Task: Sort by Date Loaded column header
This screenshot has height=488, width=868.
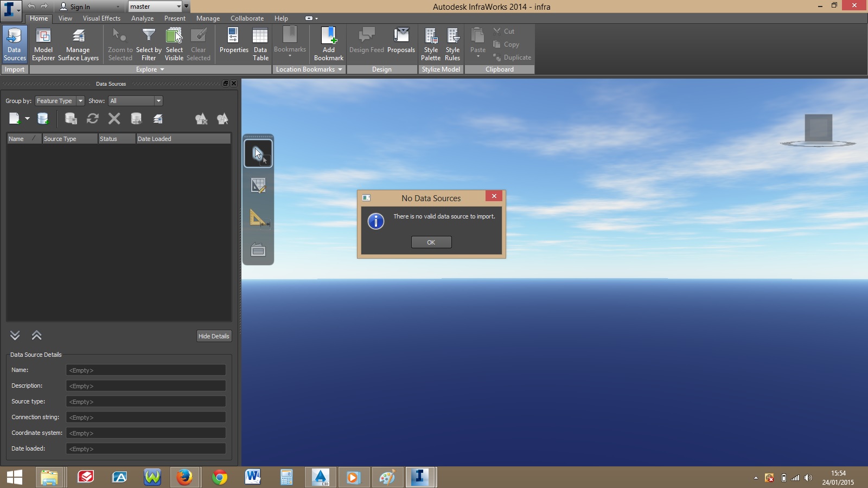Action: (183, 139)
